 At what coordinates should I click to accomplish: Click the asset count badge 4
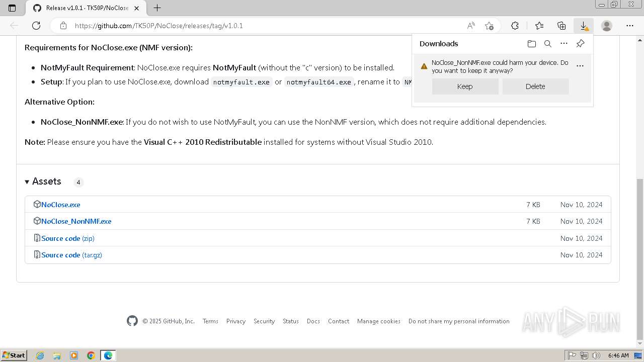[x=78, y=182]
